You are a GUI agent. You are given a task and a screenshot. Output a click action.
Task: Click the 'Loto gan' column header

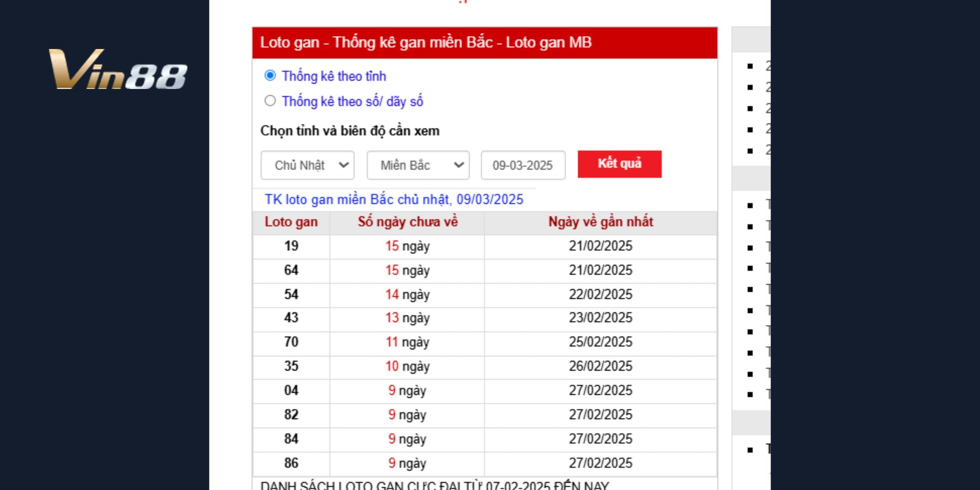pyautogui.click(x=291, y=222)
